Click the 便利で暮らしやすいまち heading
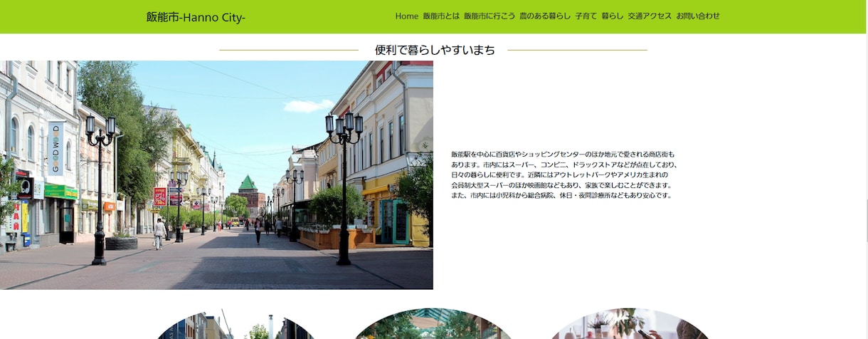This screenshot has height=339, width=868. tap(435, 50)
